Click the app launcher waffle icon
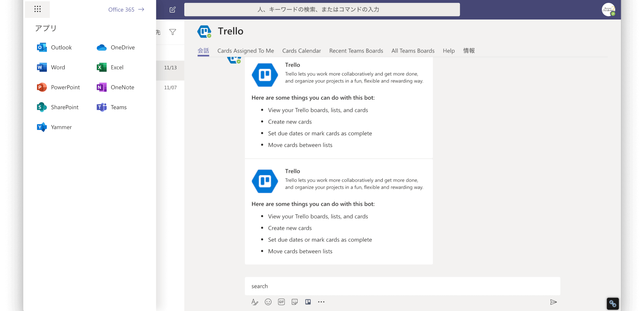644x311 pixels. coord(37,9)
